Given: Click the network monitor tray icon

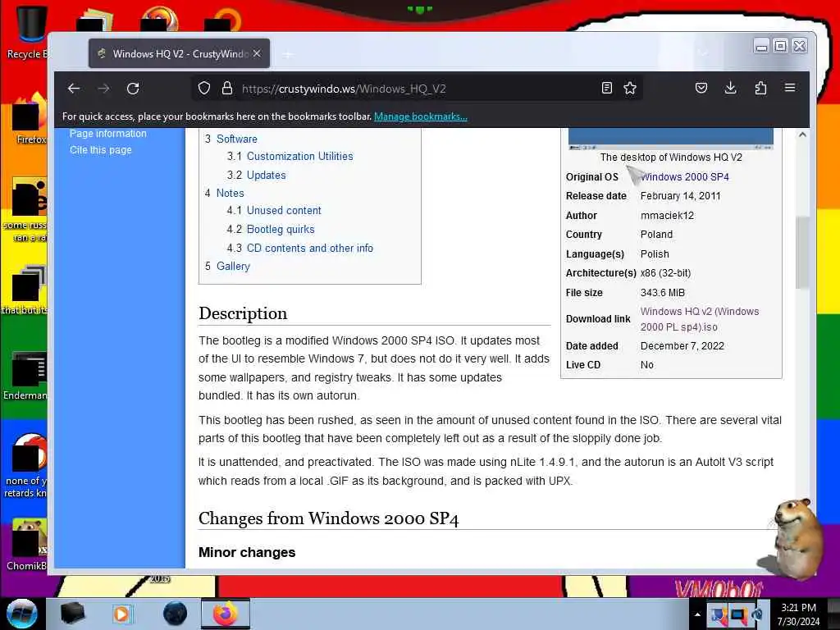Looking at the screenshot, I should (738, 615).
